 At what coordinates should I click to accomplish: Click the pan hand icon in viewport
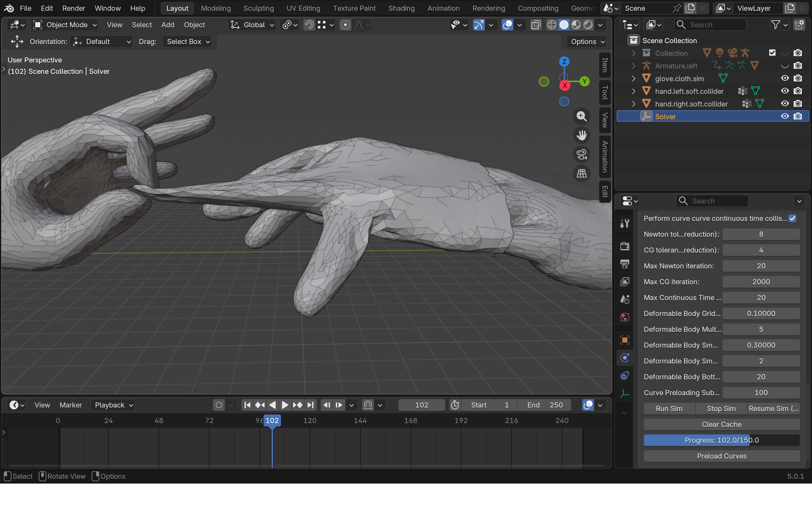click(581, 136)
